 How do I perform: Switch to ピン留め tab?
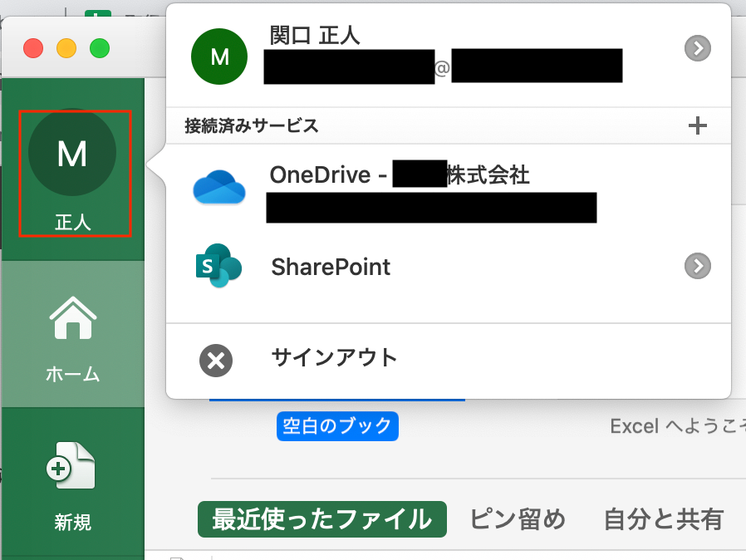(x=518, y=518)
